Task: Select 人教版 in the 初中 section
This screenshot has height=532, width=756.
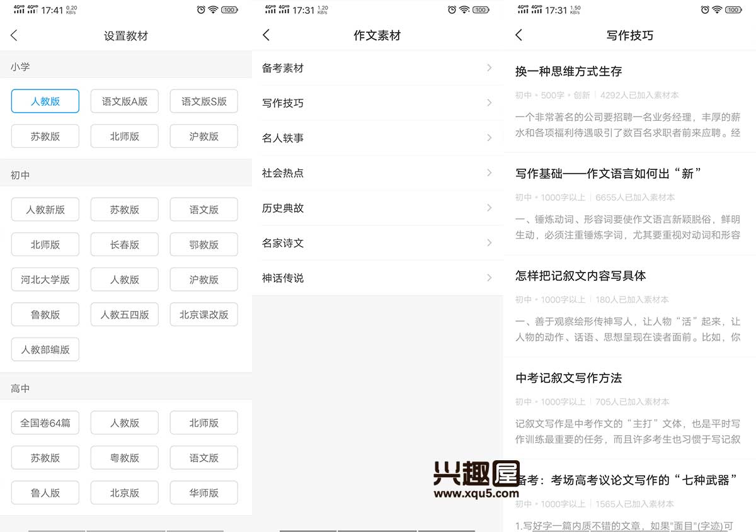Action: [125, 280]
